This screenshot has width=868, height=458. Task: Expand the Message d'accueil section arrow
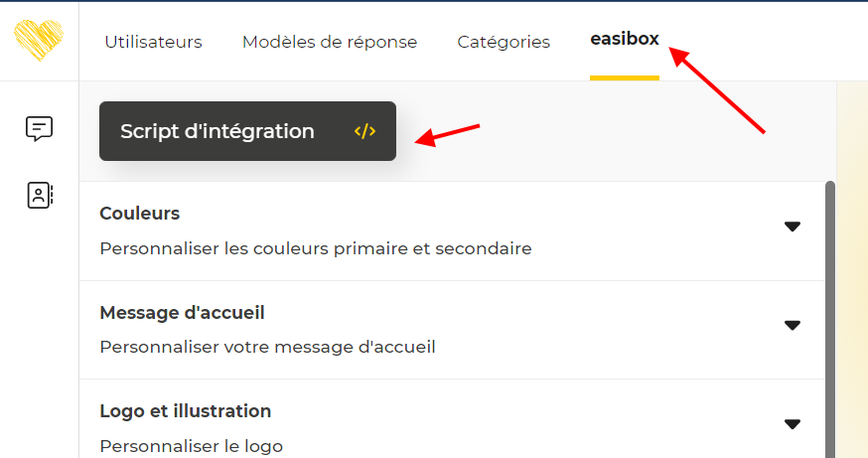click(792, 325)
